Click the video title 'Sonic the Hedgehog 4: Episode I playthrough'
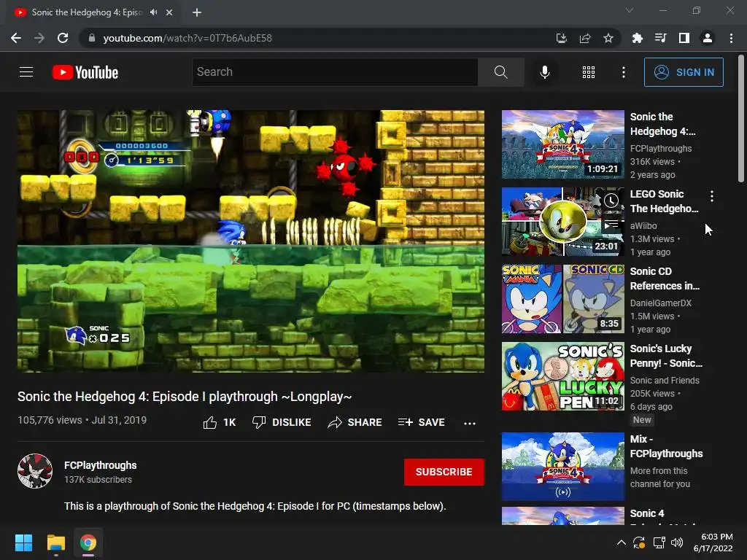This screenshot has width=747, height=560. [185, 397]
